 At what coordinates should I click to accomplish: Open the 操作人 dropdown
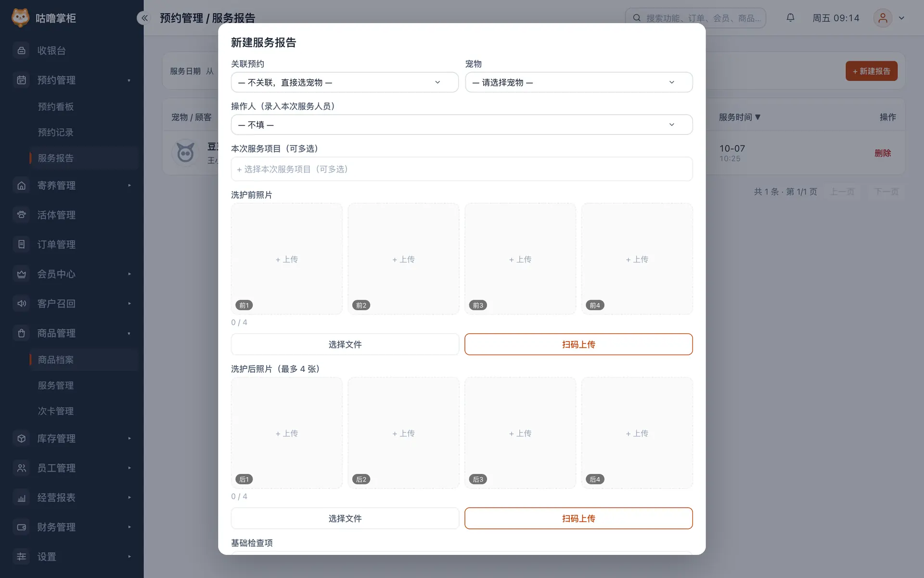(x=462, y=125)
